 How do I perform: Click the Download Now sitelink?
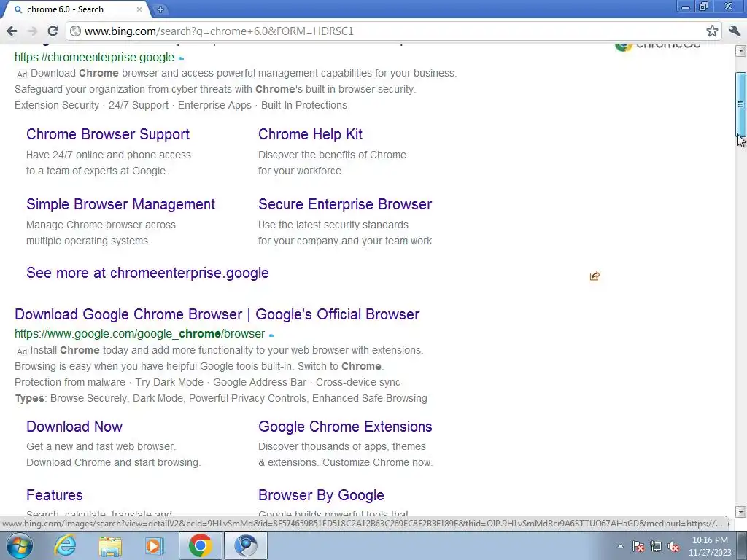[x=74, y=427]
